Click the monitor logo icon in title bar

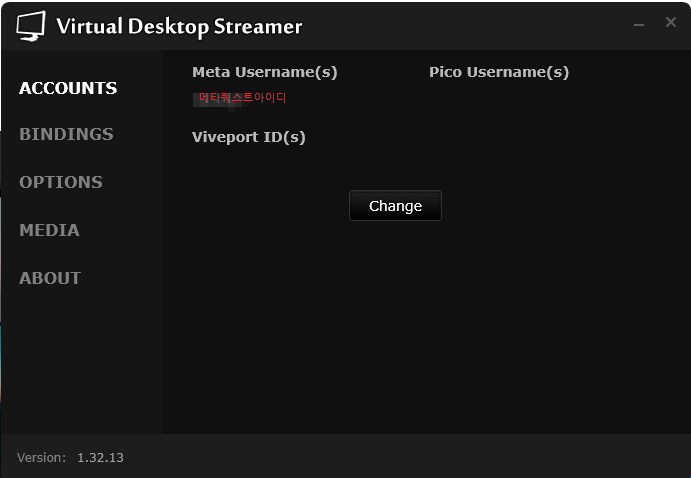coord(31,26)
